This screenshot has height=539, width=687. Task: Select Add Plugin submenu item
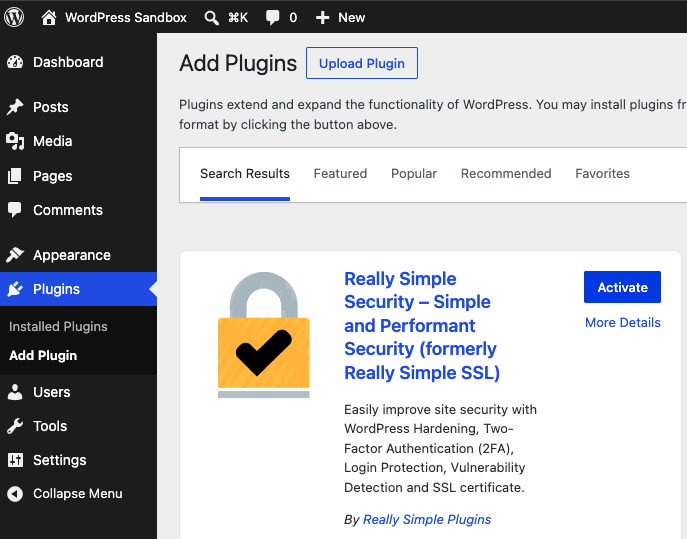point(43,355)
